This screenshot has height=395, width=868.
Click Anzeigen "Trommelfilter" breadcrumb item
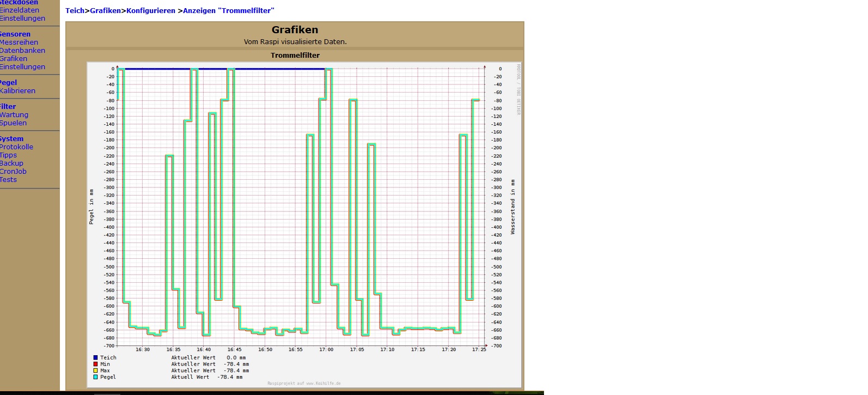(x=229, y=11)
